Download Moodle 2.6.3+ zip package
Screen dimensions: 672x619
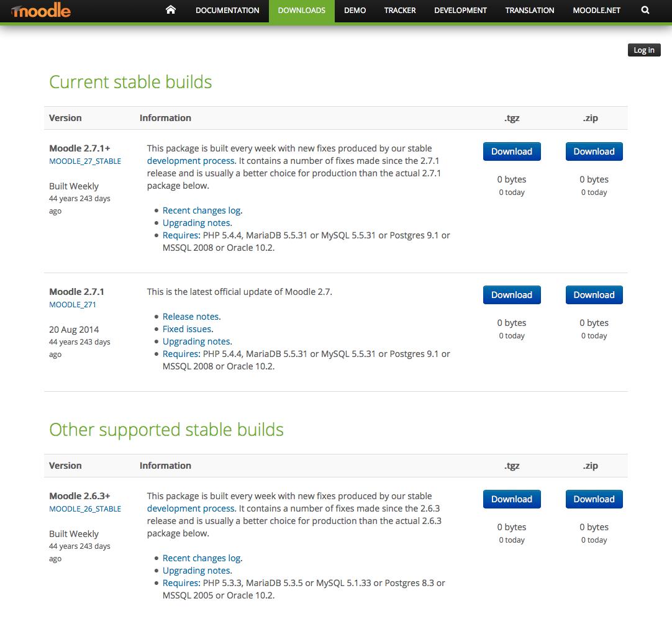click(x=594, y=499)
